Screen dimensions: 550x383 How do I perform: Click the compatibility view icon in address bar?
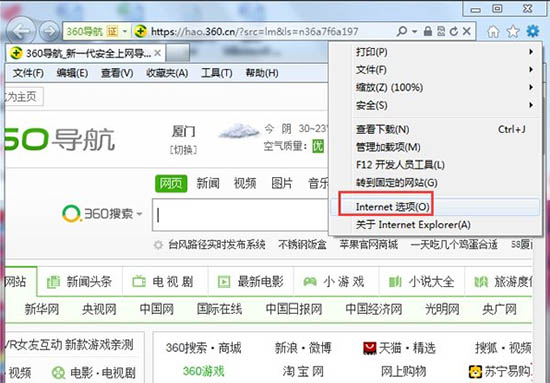coord(441,32)
